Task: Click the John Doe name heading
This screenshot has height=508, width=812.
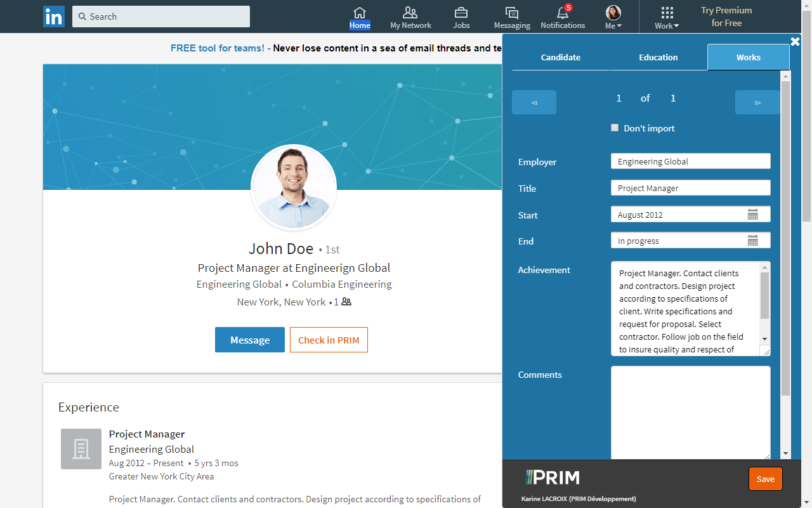Action: [x=281, y=248]
